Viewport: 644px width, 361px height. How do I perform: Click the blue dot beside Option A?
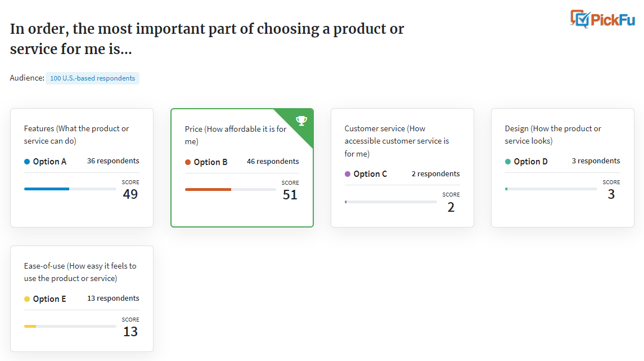coord(27,162)
